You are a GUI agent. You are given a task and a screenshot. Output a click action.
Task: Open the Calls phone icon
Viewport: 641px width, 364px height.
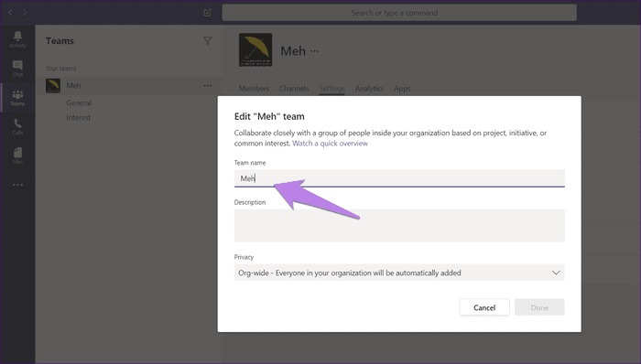pyautogui.click(x=17, y=126)
